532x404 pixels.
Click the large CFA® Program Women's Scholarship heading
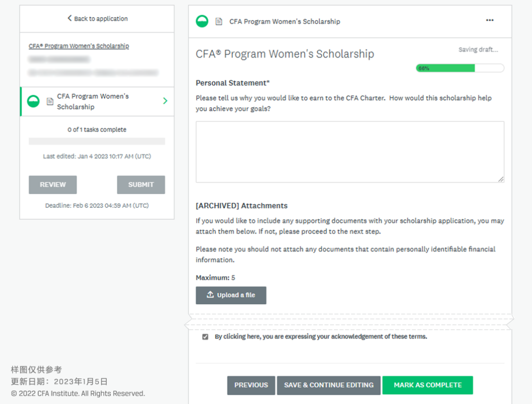pyautogui.click(x=285, y=54)
